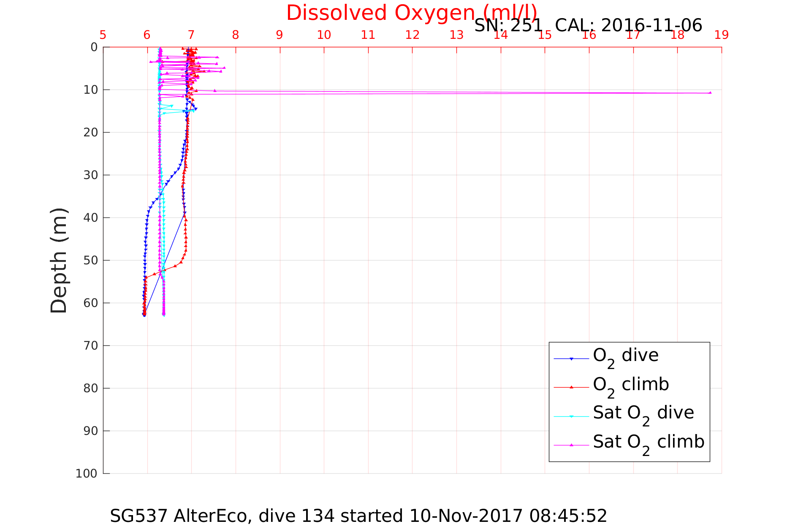The image size is (798, 532).
Task: Click the 'Dissolved Oxygen (ml/l)' axis title
Action: tap(412, 13)
